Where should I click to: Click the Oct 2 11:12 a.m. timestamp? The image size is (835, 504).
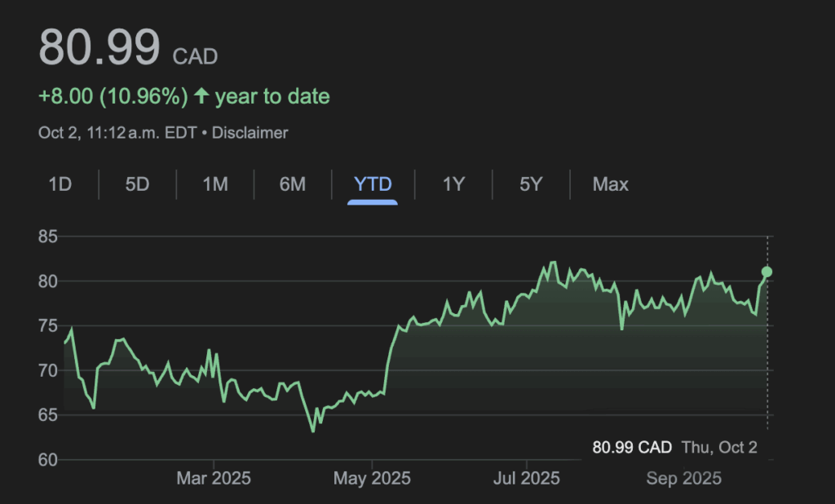(x=117, y=132)
